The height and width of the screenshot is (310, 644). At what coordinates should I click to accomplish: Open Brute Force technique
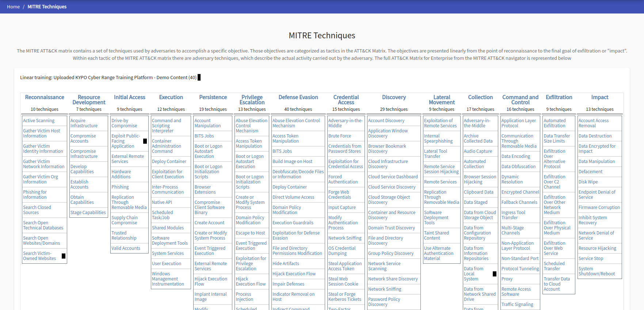click(x=340, y=136)
